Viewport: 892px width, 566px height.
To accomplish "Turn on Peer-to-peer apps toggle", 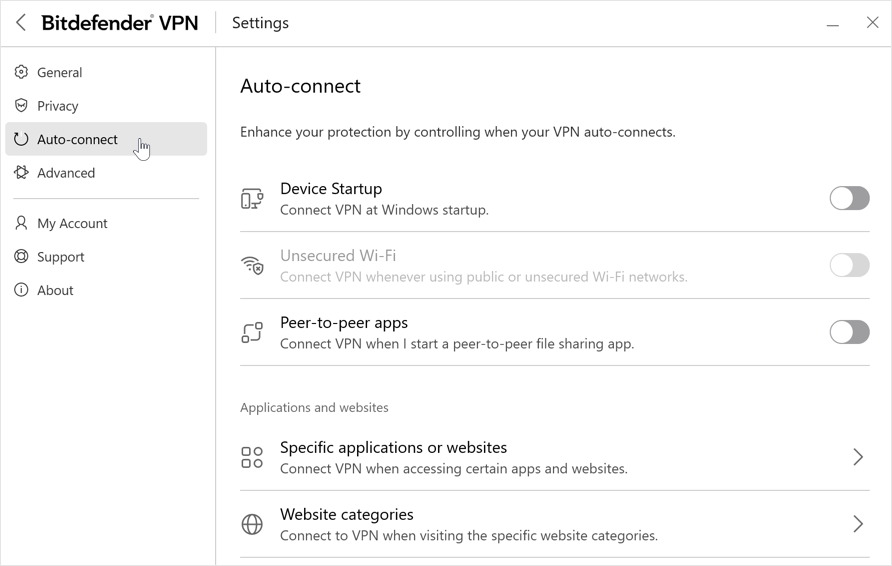I will [x=849, y=332].
